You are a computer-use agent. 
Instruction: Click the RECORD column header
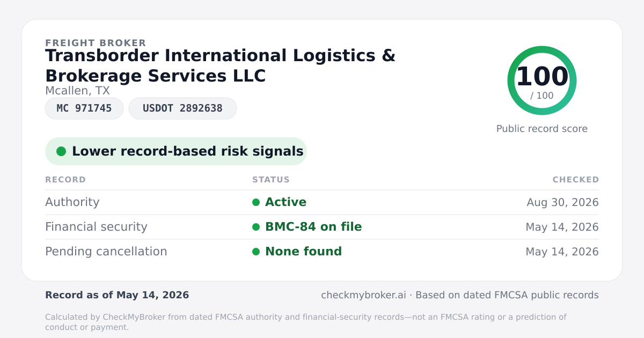[65, 180]
